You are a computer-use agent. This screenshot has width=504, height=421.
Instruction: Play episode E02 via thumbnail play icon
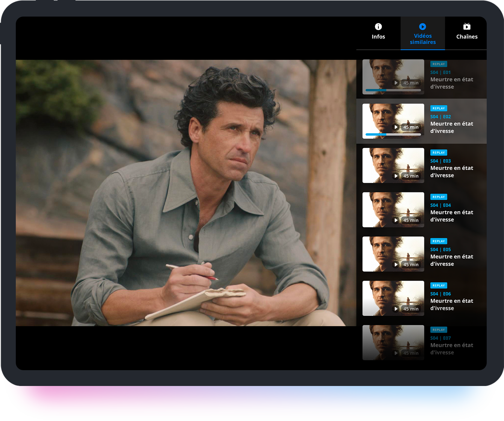click(396, 127)
